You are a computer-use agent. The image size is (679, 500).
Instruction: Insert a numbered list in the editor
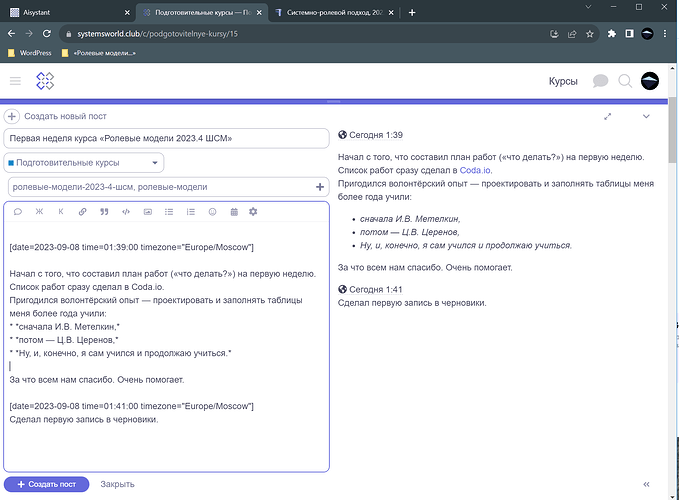(190, 212)
